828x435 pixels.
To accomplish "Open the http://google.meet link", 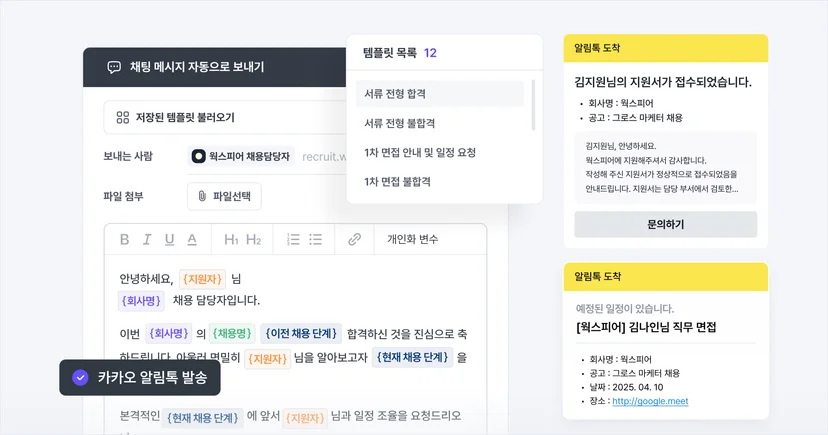I will click(650, 401).
